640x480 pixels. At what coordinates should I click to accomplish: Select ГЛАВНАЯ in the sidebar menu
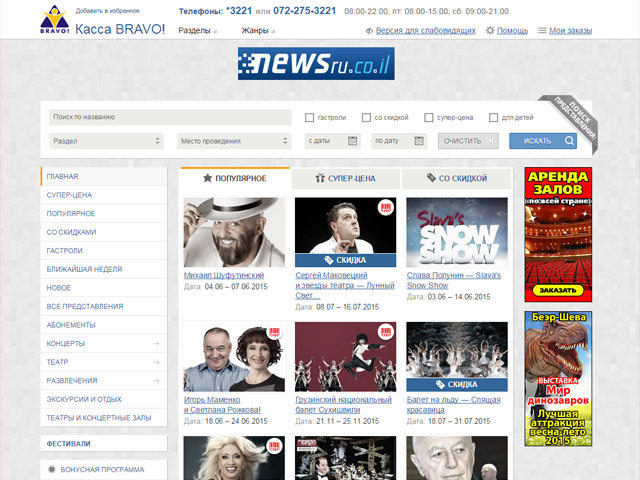pyautogui.click(x=104, y=176)
